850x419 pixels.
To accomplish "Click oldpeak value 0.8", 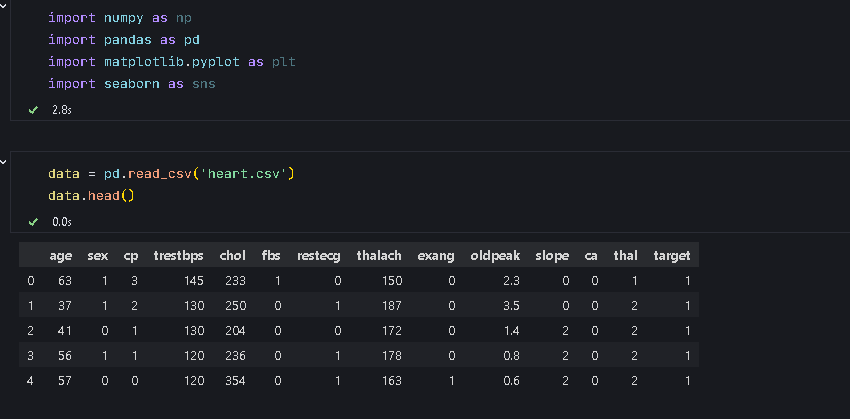I will point(511,356).
